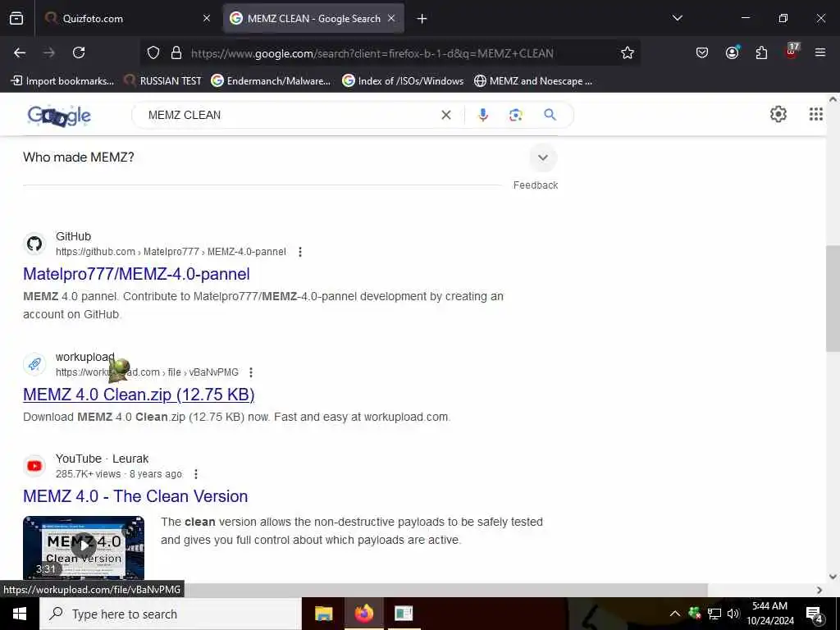
Task: Open Pocket save icon
Action: coord(702,52)
